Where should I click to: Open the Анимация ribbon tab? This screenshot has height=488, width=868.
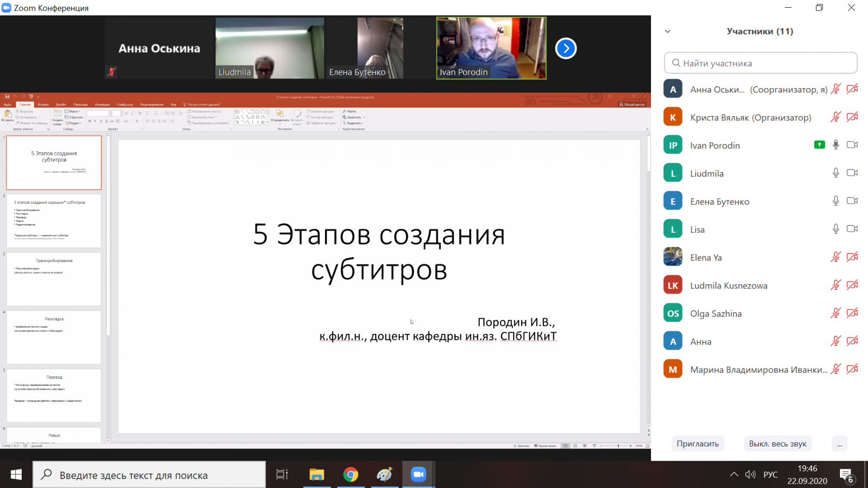(102, 105)
